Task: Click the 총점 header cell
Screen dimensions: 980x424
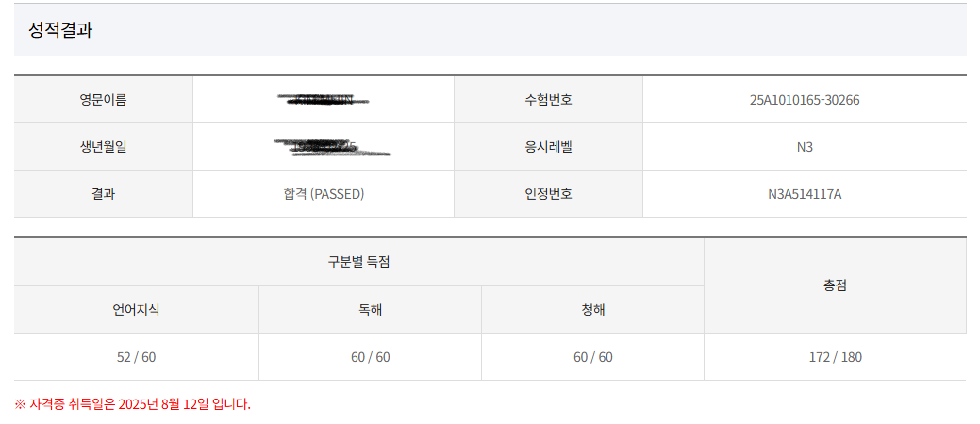Action: click(x=835, y=285)
